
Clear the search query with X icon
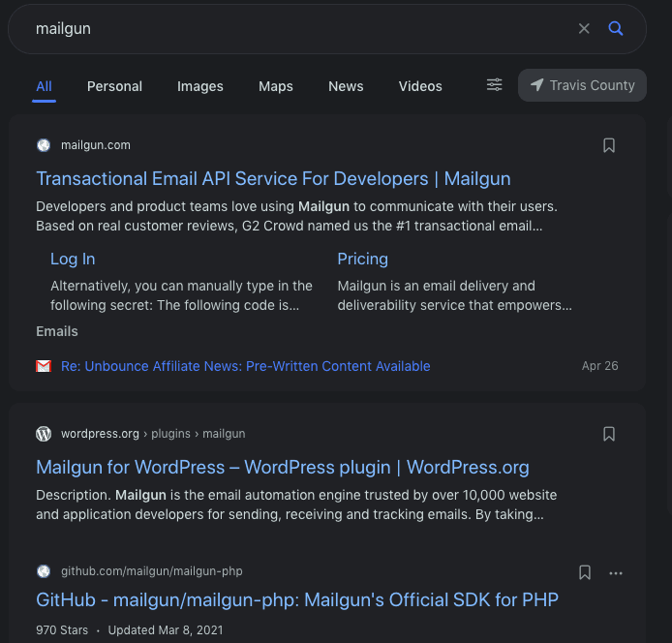[x=584, y=29]
